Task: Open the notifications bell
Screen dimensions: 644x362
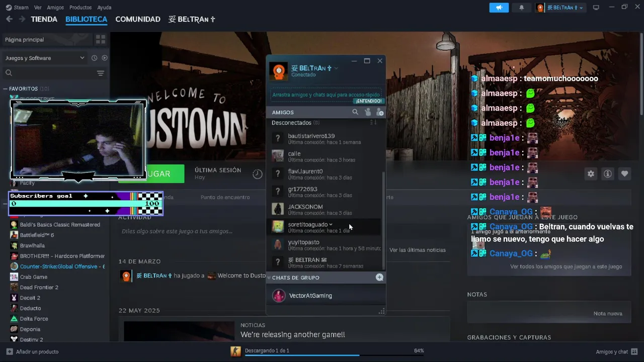Action: pos(522,8)
